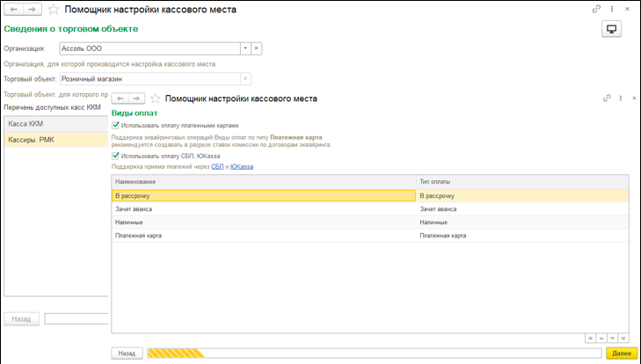This screenshot has height=364, width=641.
Task: Favorite the inner dialog using its star icon
Action: [157, 98]
